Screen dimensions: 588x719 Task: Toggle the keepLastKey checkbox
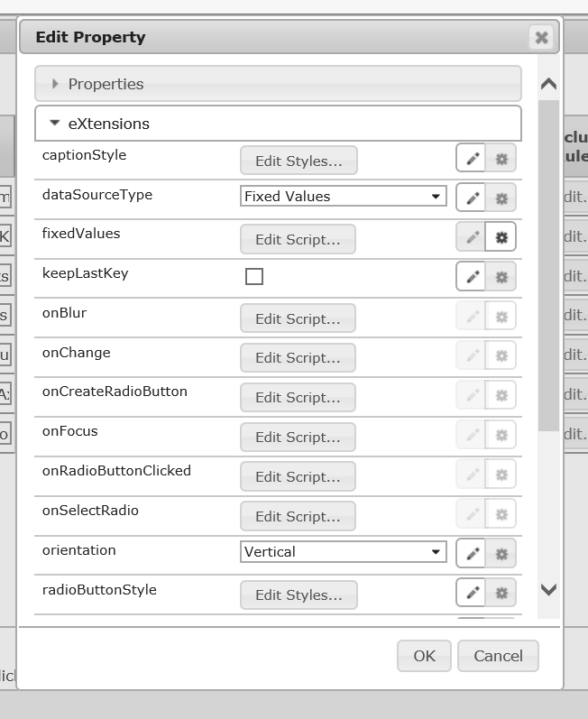pyautogui.click(x=254, y=276)
